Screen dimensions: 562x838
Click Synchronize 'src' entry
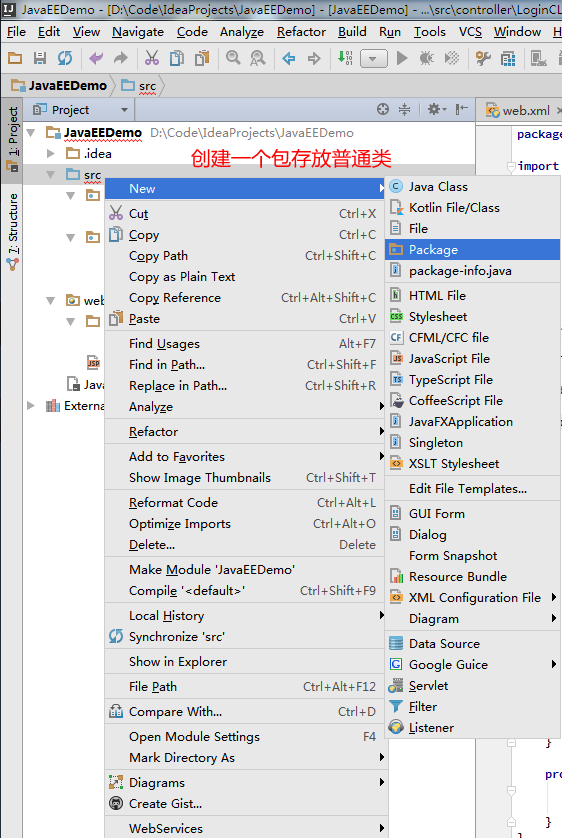click(245, 637)
